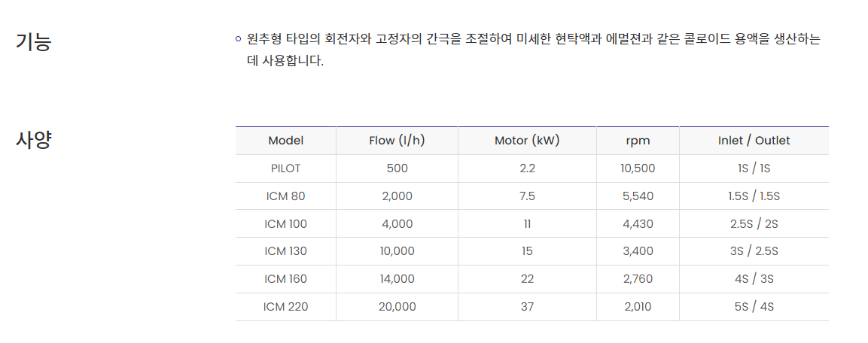
Task: Select the ICM 220 model cell
Action: (x=285, y=306)
